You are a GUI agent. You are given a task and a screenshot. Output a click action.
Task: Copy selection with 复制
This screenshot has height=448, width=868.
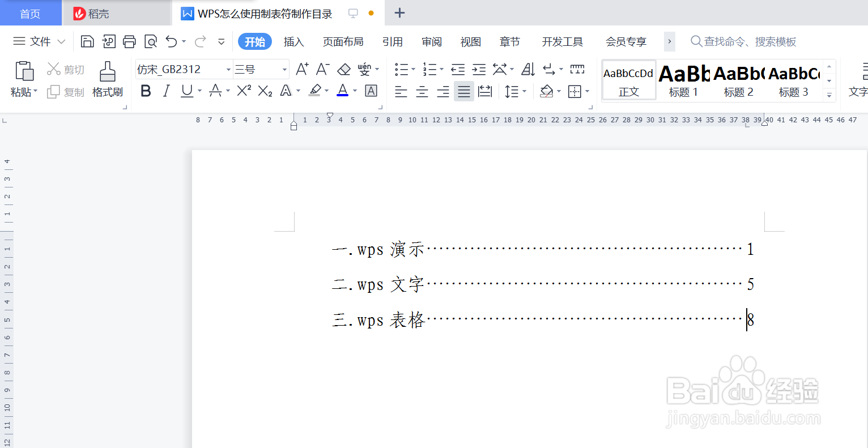pos(66,92)
